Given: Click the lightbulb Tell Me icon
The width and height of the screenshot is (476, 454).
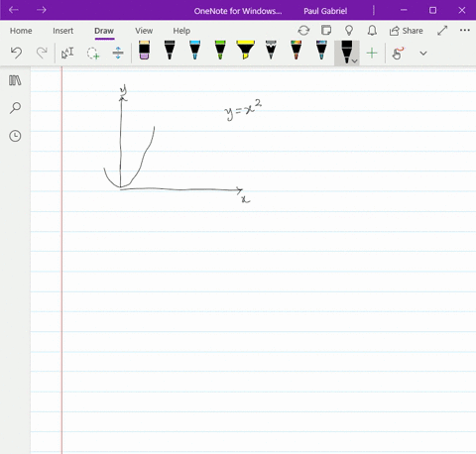Looking at the screenshot, I should pyautogui.click(x=349, y=31).
